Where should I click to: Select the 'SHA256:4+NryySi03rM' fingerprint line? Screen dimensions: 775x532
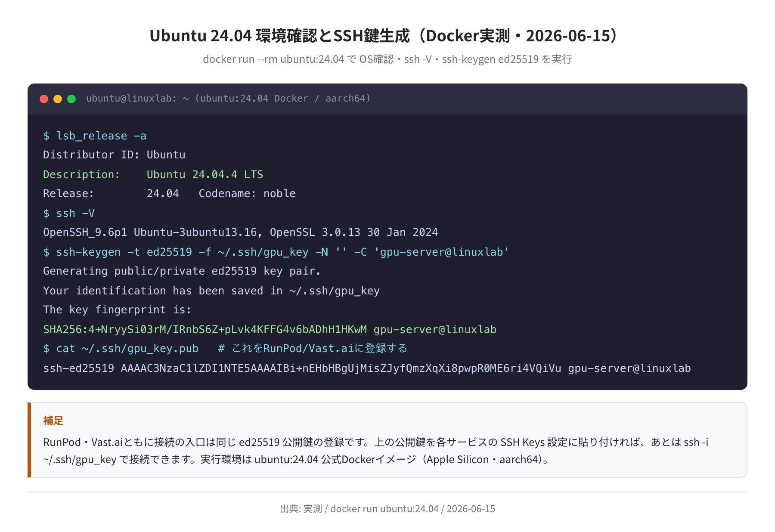270,330
